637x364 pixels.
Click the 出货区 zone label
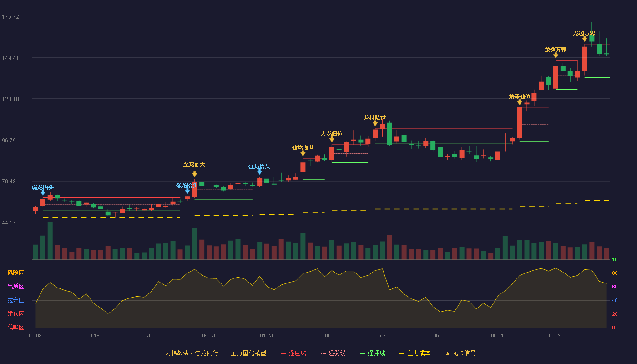tap(15, 287)
